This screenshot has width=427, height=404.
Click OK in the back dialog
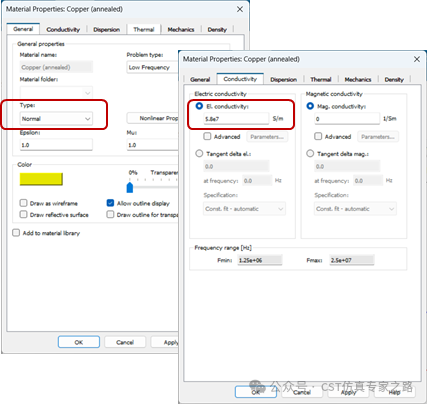pyautogui.click(x=79, y=342)
